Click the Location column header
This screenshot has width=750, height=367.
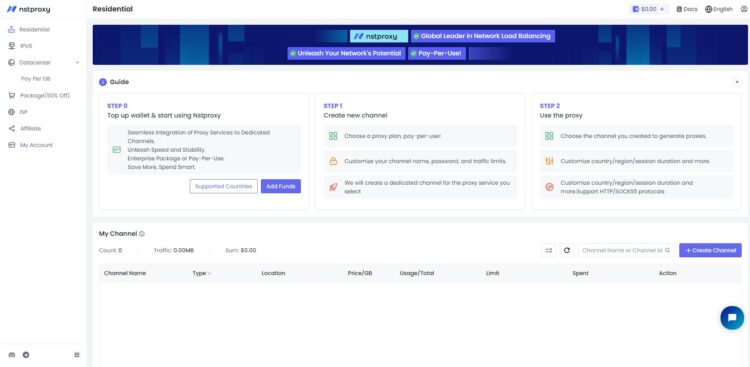[273, 273]
